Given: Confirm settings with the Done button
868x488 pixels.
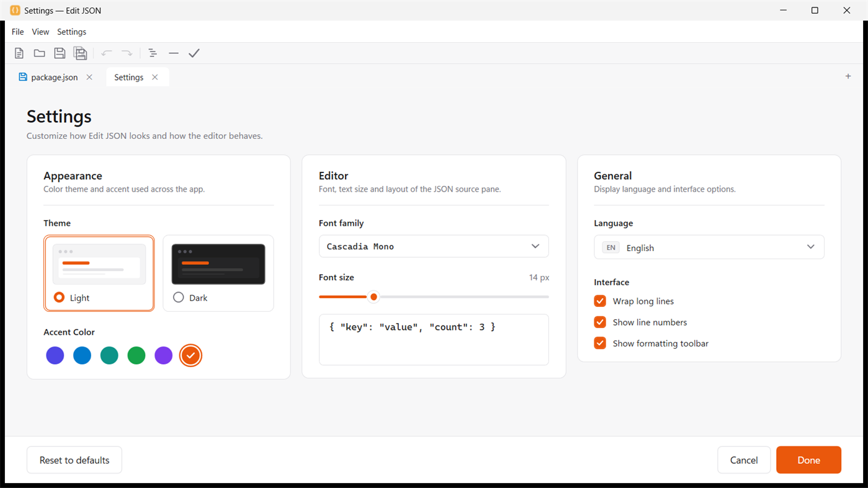Looking at the screenshot, I should pyautogui.click(x=808, y=460).
